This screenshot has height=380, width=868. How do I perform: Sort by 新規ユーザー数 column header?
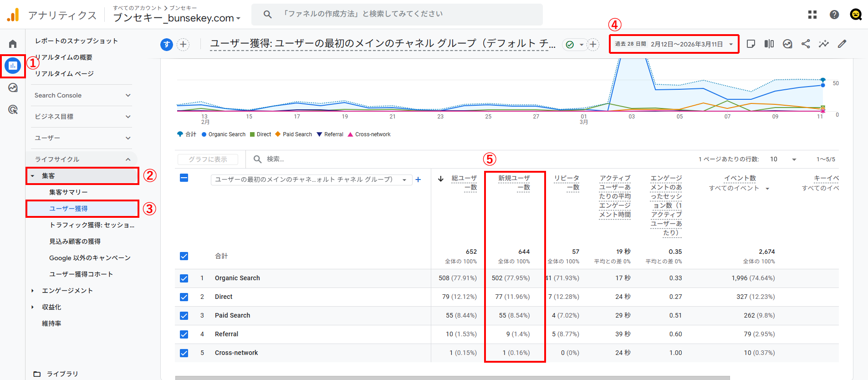(514, 183)
